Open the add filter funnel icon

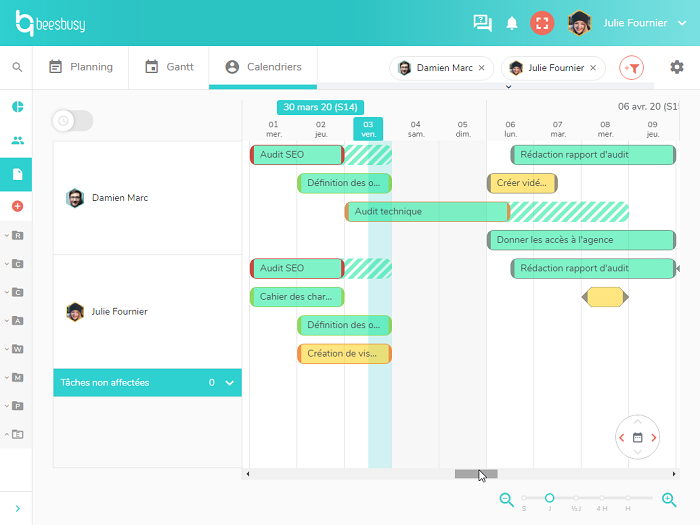pos(632,68)
